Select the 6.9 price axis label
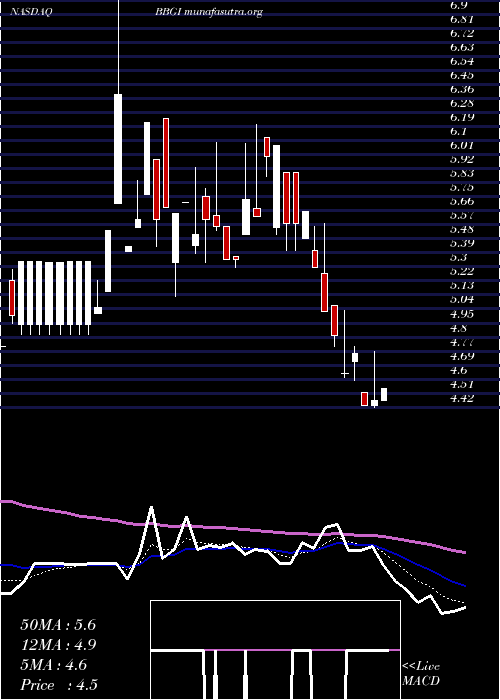 pyautogui.click(x=459, y=5)
